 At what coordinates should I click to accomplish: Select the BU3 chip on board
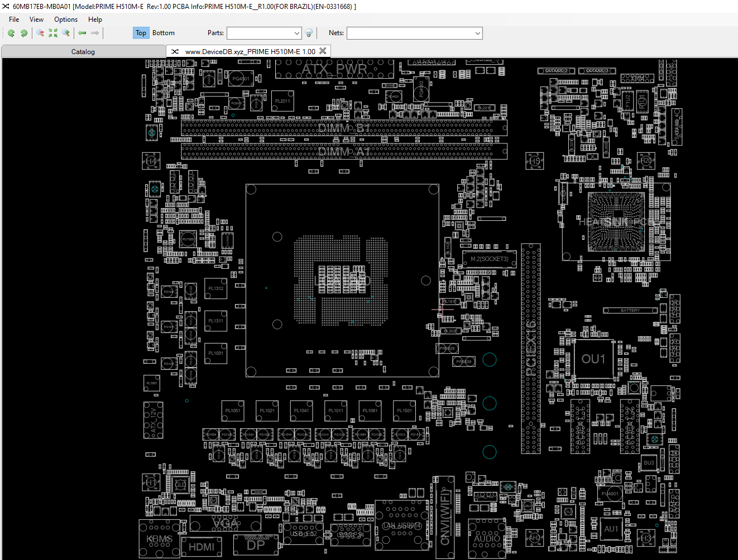[x=649, y=463]
